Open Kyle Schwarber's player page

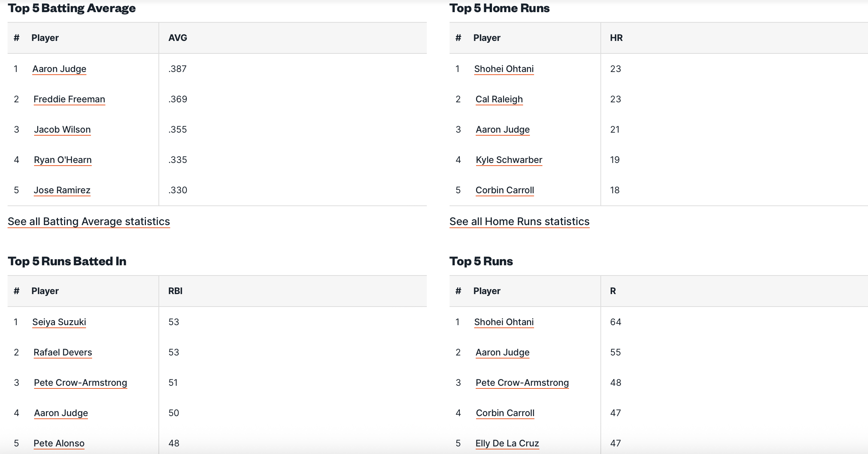[509, 160]
